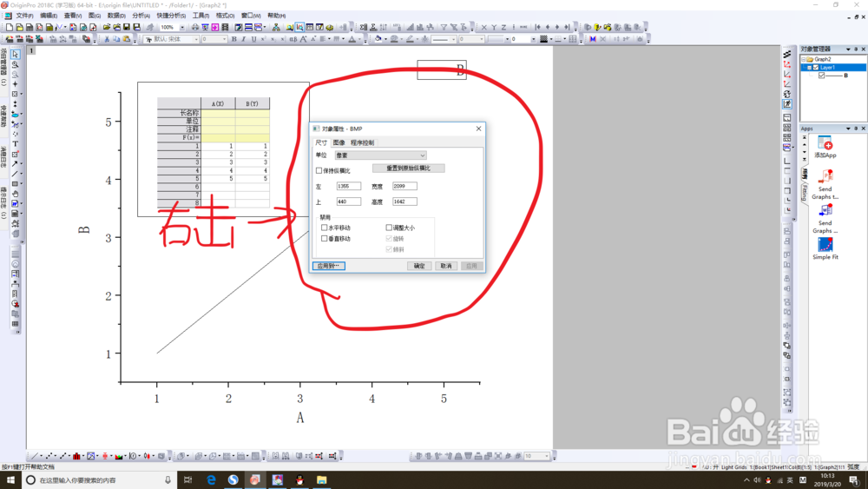Image resolution: width=868 pixels, height=489 pixels.
Task: Click the Project Explorer tree icon
Action: point(276,27)
